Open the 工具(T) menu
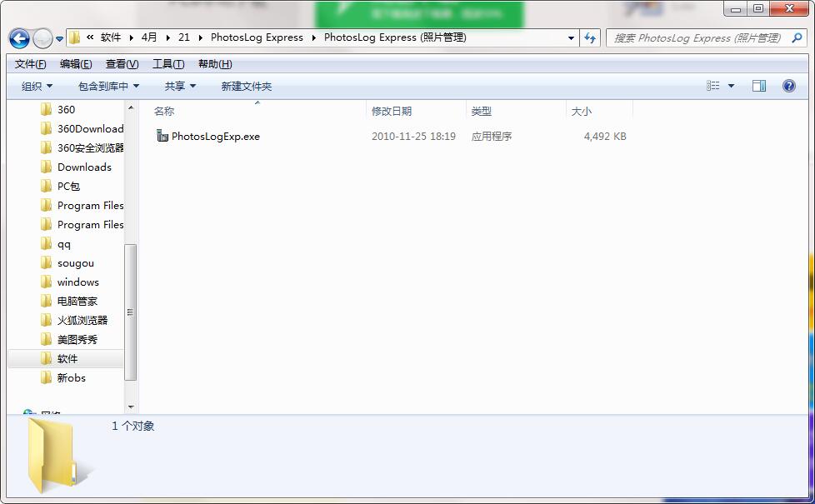Image resolution: width=815 pixels, height=504 pixels. click(x=168, y=64)
